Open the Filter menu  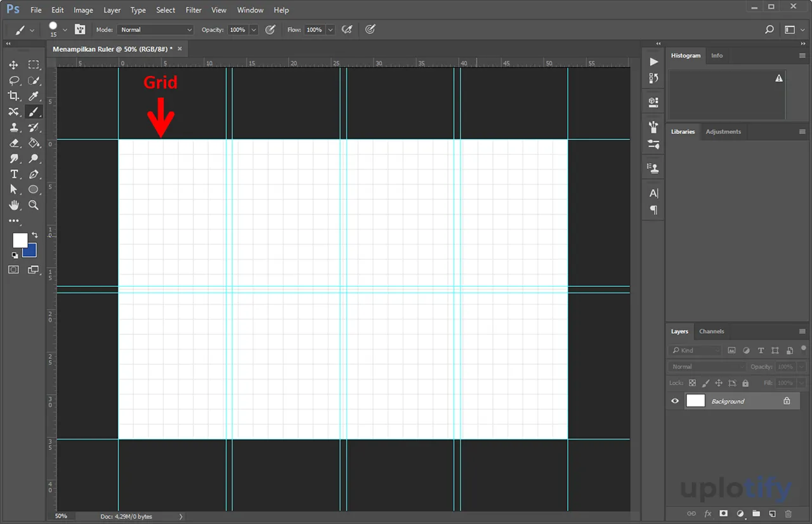pos(193,10)
